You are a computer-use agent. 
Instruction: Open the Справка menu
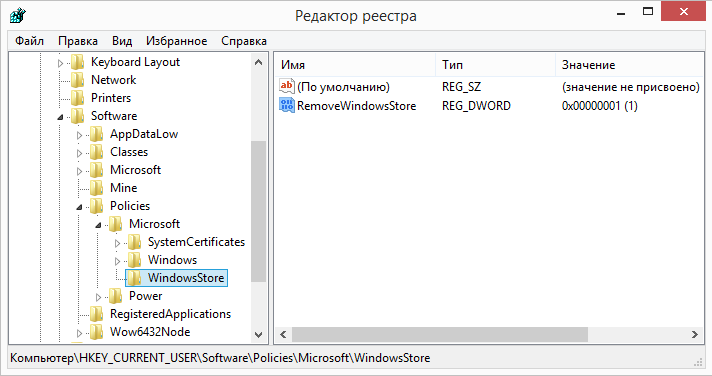(244, 41)
